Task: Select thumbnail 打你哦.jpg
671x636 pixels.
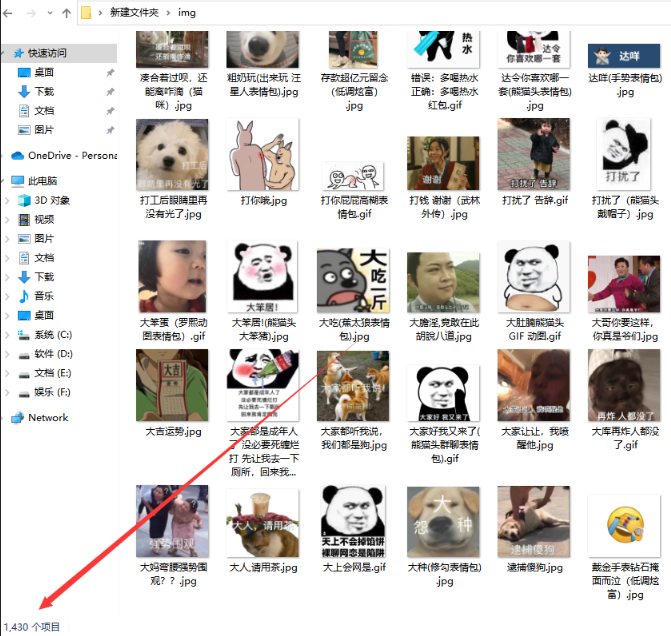Action: 263,155
